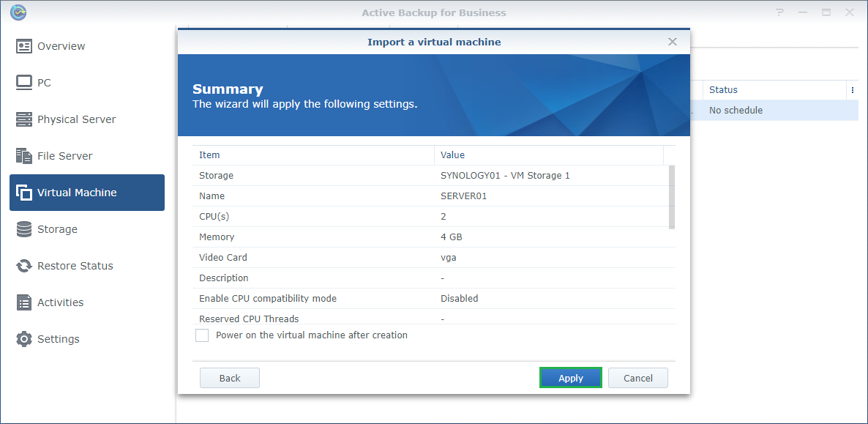
Task: Enable power on virtual machine after creation
Action: pos(202,335)
